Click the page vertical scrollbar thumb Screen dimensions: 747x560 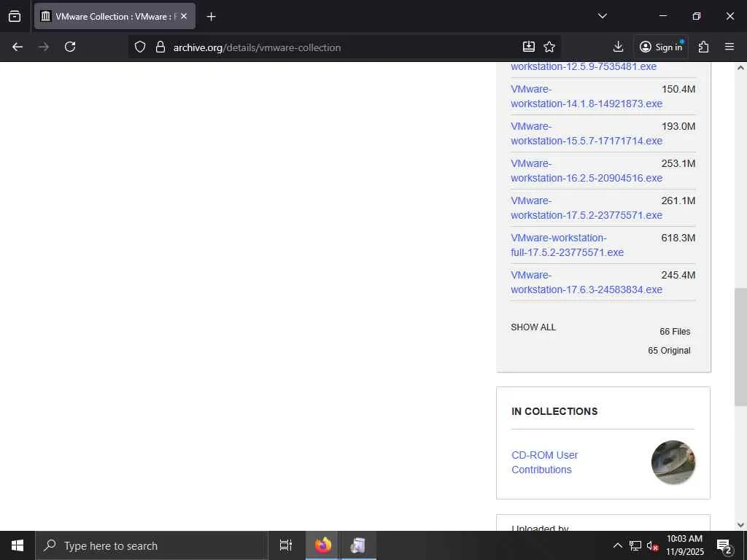pyautogui.click(x=740, y=346)
